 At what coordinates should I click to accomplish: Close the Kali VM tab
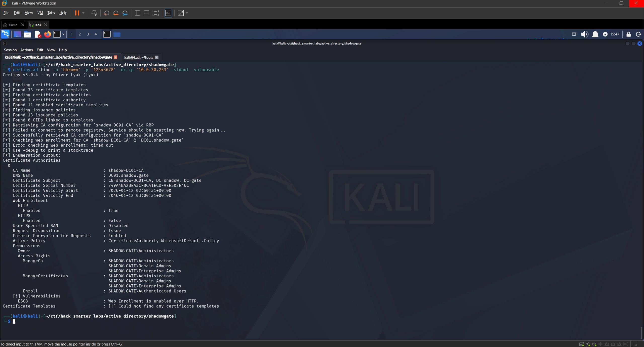[x=46, y=25]
